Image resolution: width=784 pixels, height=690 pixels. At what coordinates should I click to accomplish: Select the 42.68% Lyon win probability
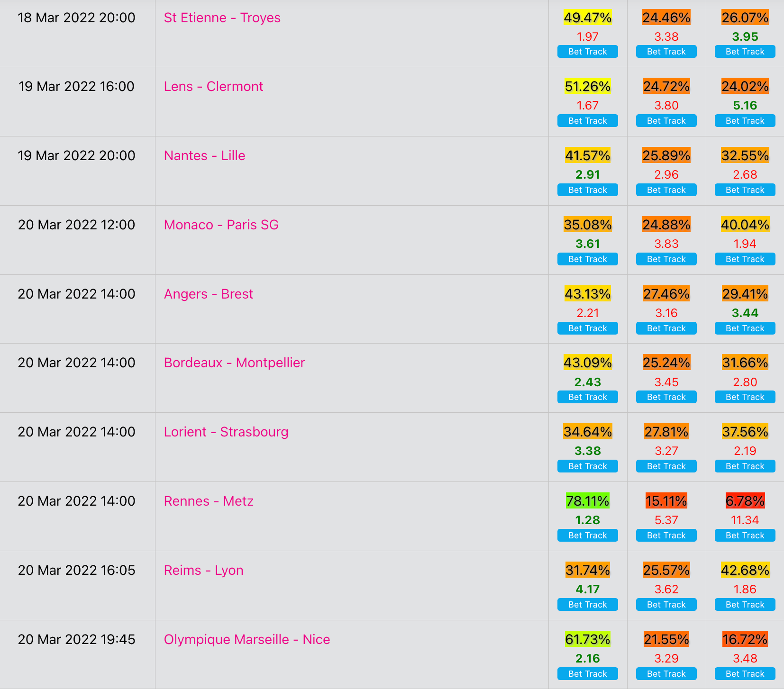(x=745, y=571)
